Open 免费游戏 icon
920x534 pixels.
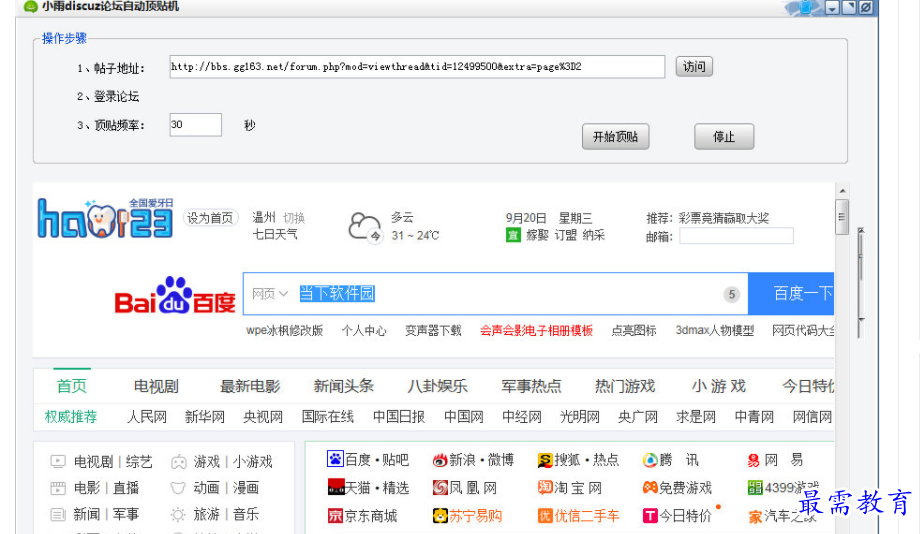pyautogui.click(x=650, y=488)
